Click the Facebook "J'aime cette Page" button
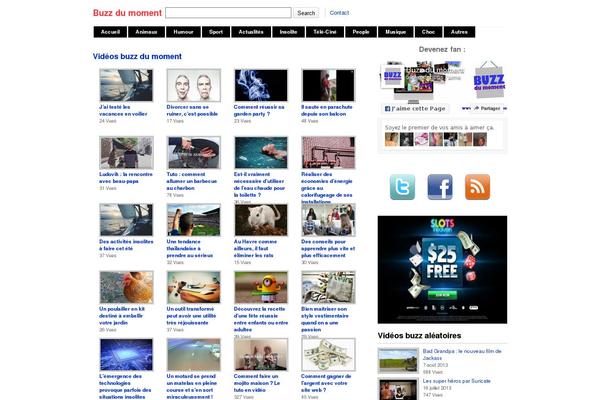 point(415,109)
